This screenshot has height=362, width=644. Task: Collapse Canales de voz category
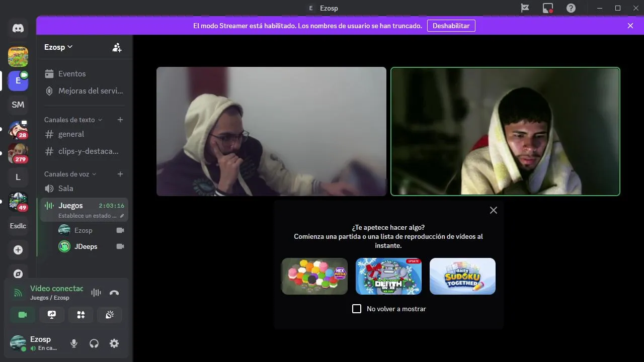[70, 174]
